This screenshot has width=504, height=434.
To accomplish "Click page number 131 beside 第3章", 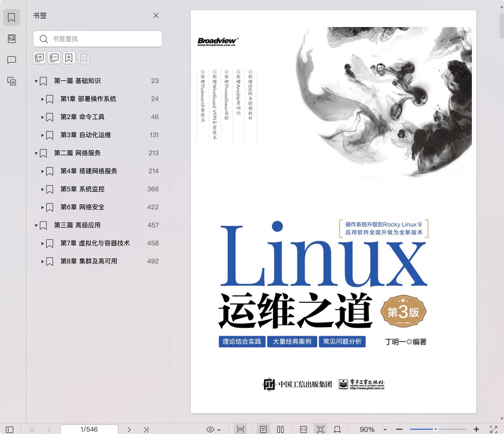I will (x=154, y=135).
